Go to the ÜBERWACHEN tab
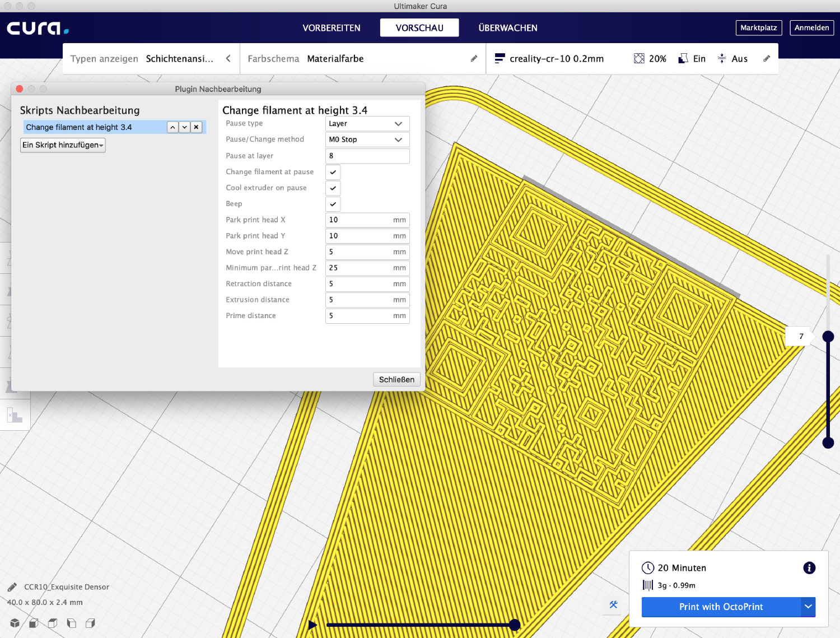Viewport: 840px width, 638px height. 507,28
